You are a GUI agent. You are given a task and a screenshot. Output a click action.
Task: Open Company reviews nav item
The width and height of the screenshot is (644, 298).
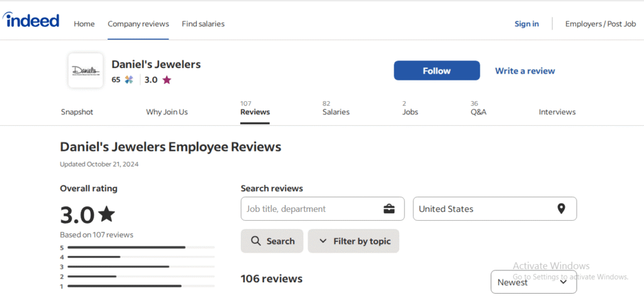pos(138,24)
